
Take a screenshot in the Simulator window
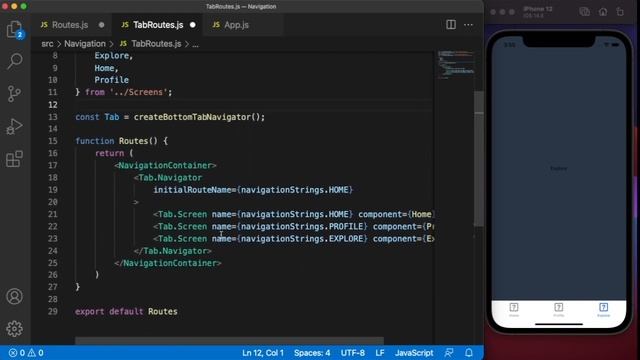[584, 12]
